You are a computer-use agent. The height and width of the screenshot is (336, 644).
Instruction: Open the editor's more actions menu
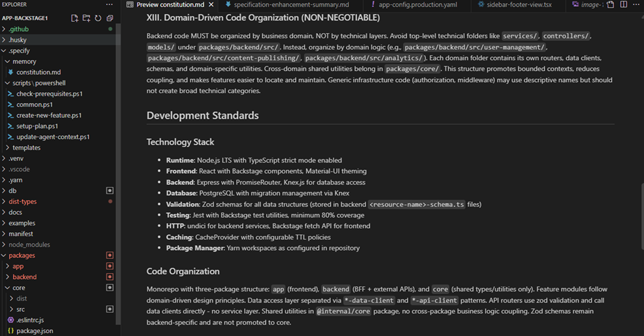pyautogui.click(x=635, y=5)
